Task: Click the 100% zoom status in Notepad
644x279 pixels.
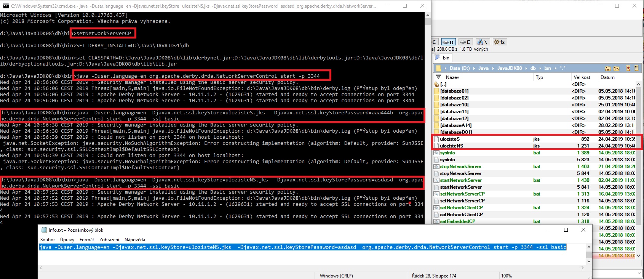Action: pyautogui.click(x=507, y=276)
